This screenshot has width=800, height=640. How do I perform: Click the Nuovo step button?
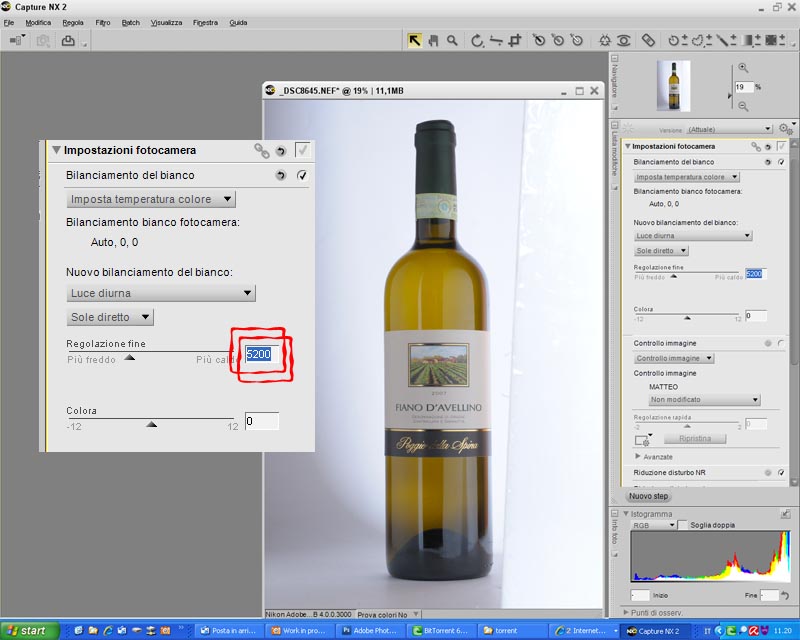(648, 496)
